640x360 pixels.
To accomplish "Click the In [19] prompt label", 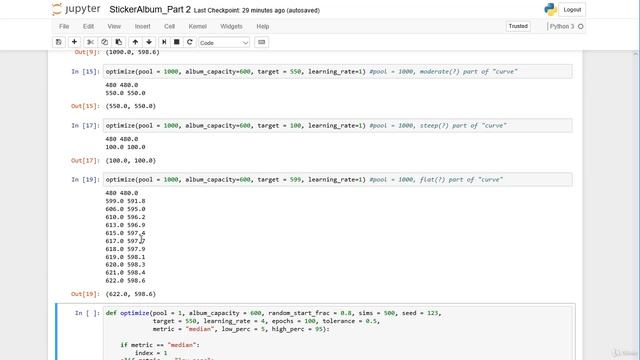I will coord(85,180).
